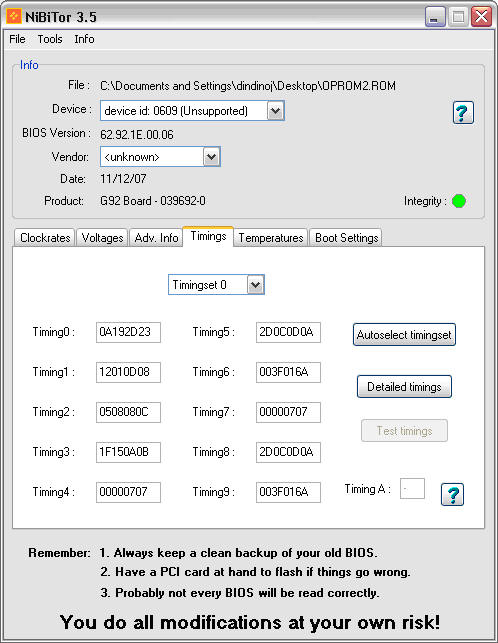Select the Timings tab

(208, 236)
